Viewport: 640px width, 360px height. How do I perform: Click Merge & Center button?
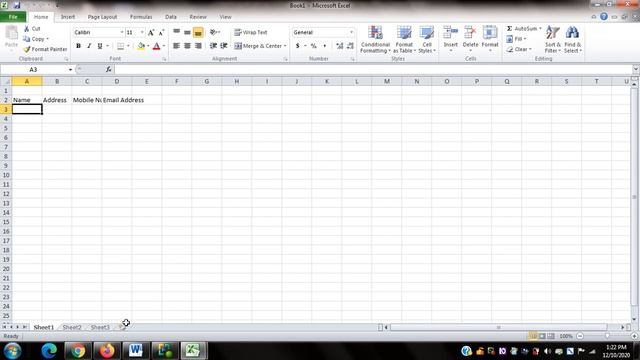(x=258, y=46)
